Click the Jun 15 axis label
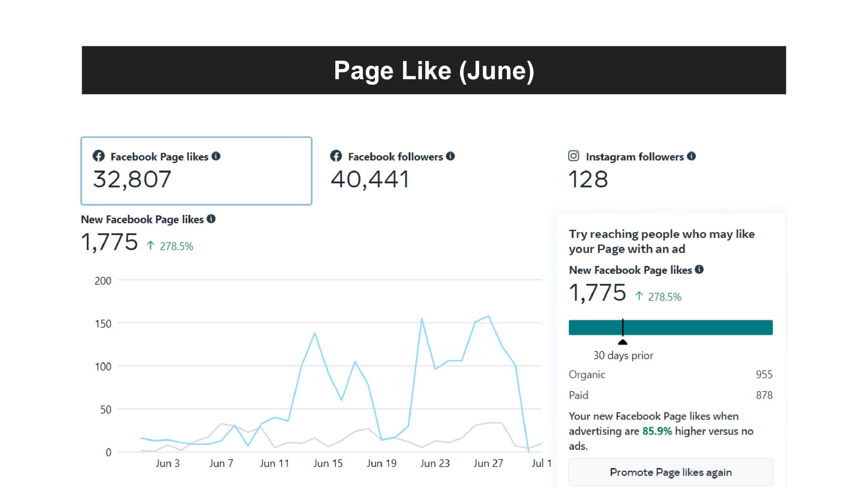The height and width of the screenshot is (488, 868). (328, 463)
